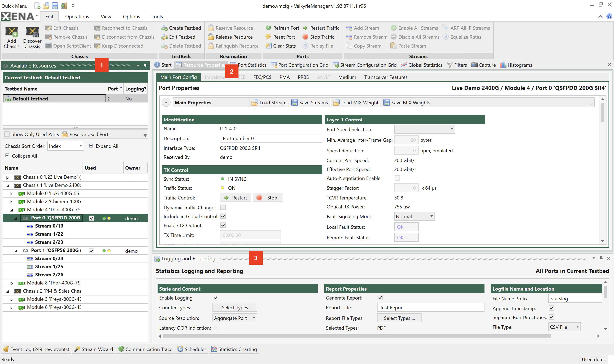Image resolution: width=614 pixels, height=364 pixels.
Task: Click Release Resource
Action: pos(230,37)
